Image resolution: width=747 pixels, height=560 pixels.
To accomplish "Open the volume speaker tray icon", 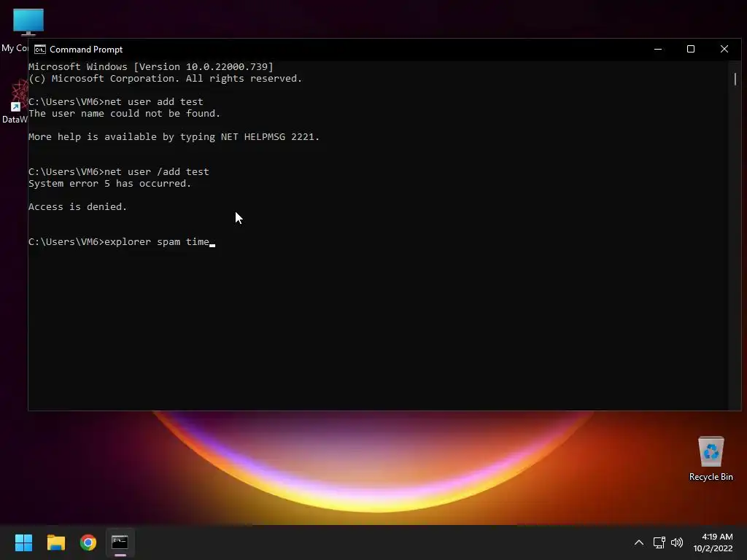I will (x=676, y=542).
